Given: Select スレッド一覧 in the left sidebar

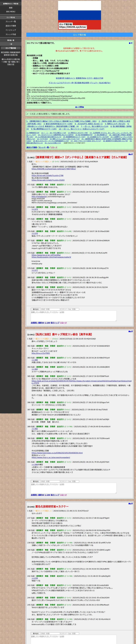Looking at the screenshot, I should point(11,21).
